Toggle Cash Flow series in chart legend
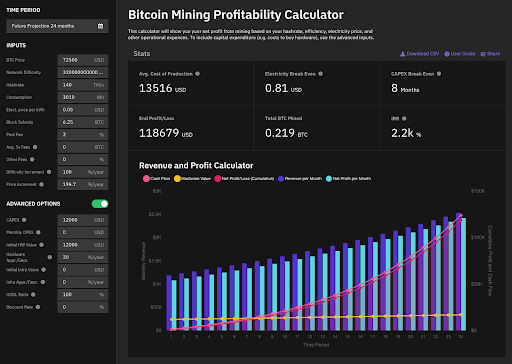This screenshot has height=364, width=512. pos(156,179)
